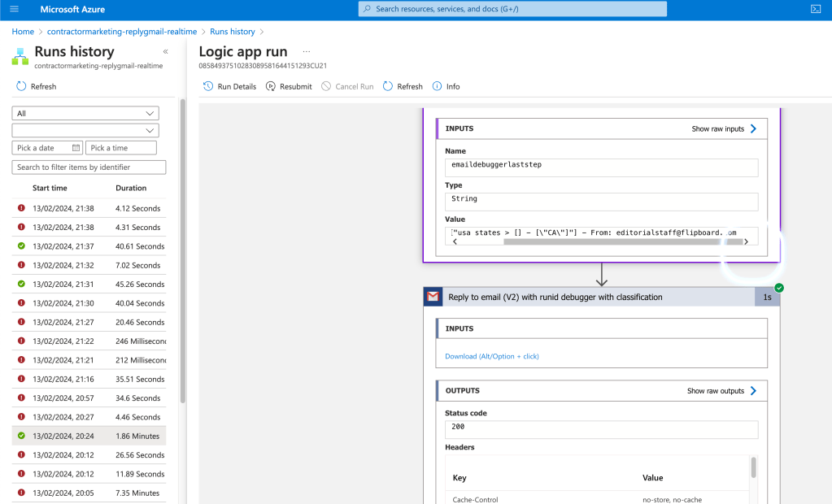Go to the Home breadcrumb
This screenshot has height=504, width=832.
(23, 32)
